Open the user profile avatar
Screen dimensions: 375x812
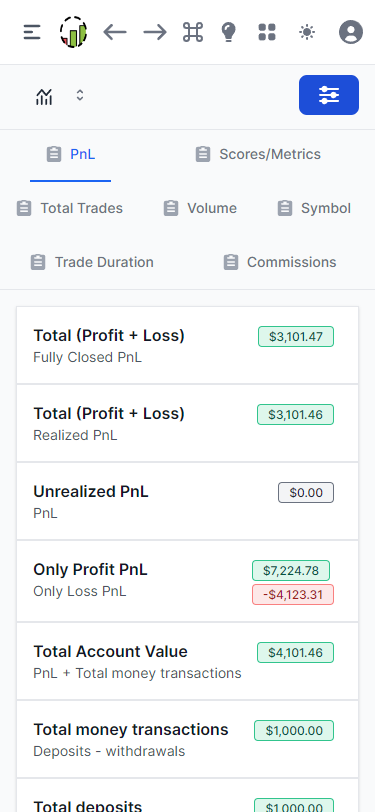coord(351,32)
